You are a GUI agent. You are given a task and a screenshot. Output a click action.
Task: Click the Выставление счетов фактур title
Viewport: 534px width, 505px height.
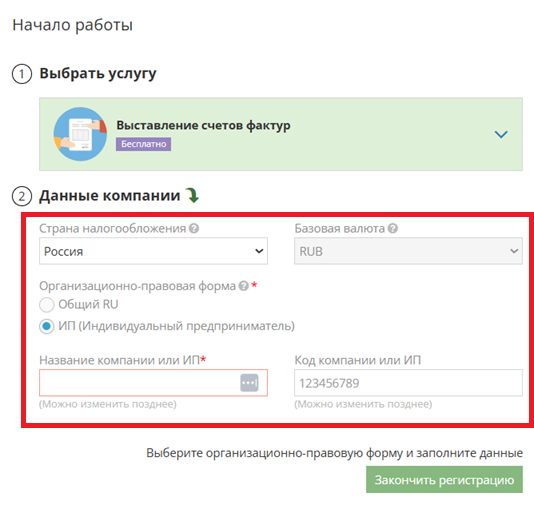(x=203, y=125)
